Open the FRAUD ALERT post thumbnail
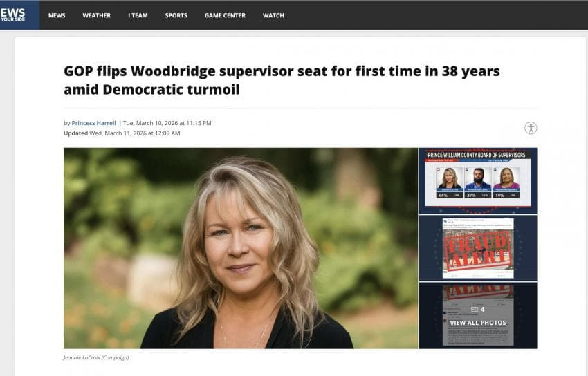 point(478,248)
